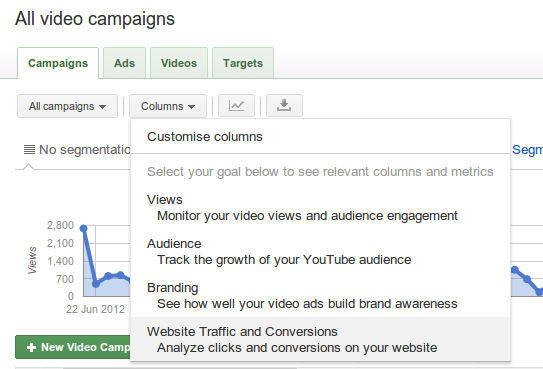Image resolution: width=543 pixels, height=369 pixels.
Task: Select the Views goal option
Action: point(320,208)
